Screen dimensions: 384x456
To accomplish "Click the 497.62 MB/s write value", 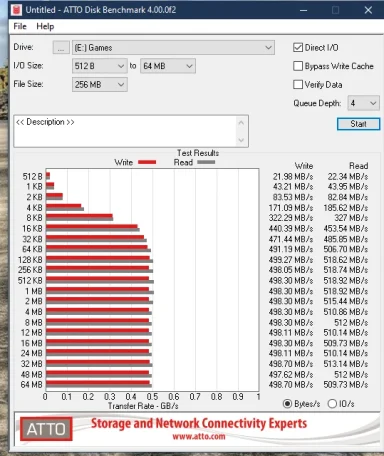I will coord(291,375).
